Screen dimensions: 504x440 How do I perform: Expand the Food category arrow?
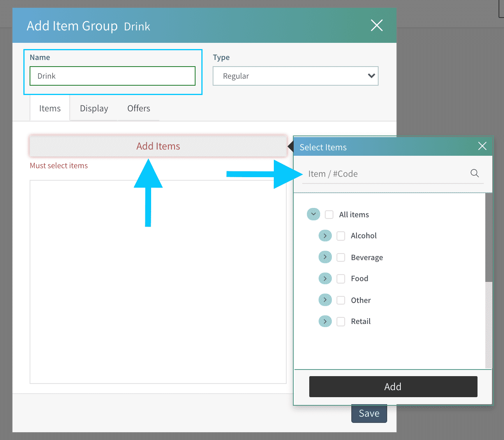pos(325,278)
